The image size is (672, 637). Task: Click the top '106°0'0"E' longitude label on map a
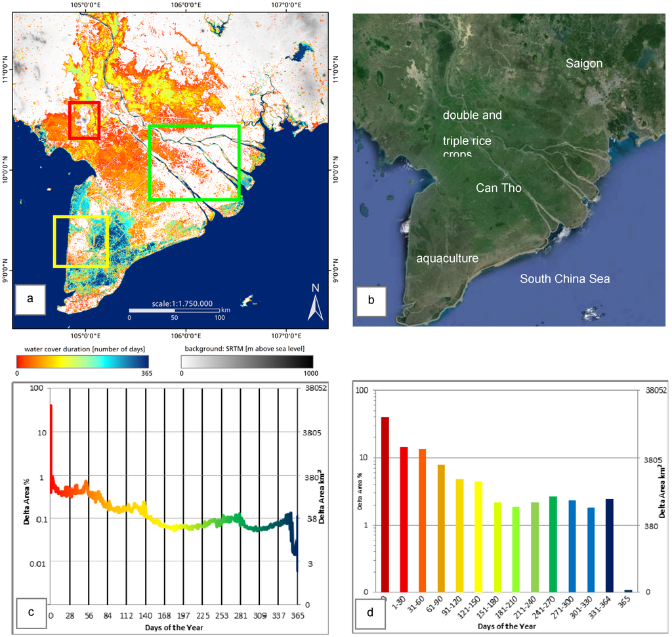click(186, 5)
